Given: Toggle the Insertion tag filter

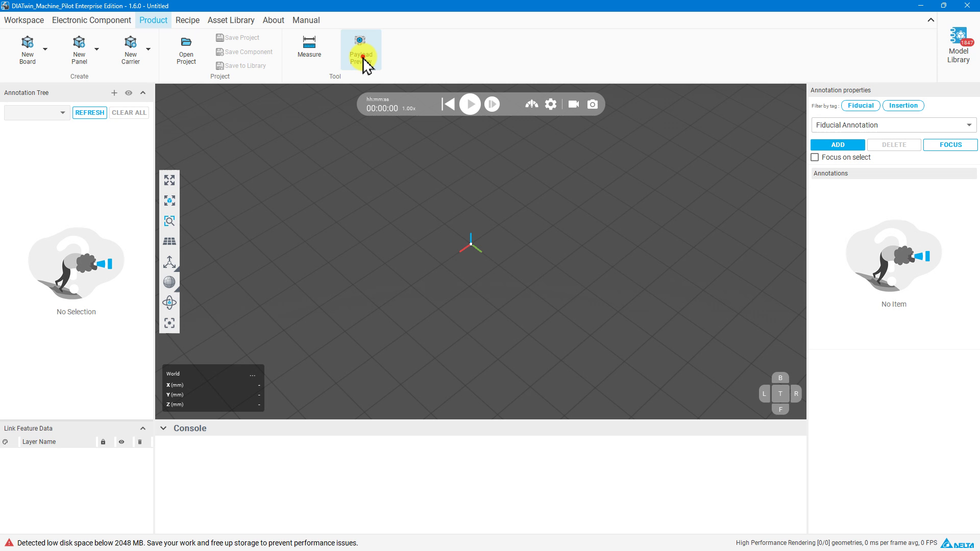Looking at the screenshot, I should [x=903, y=106].
